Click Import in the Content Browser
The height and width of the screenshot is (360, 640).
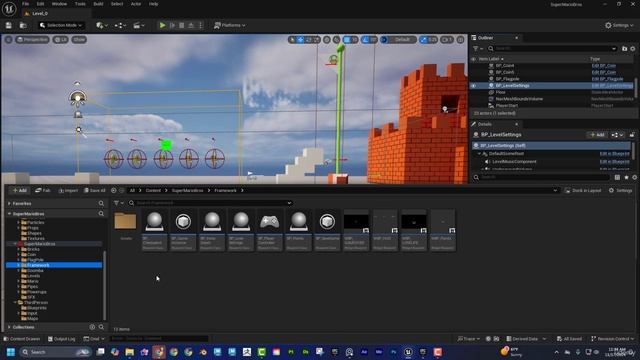click(68, 191)
